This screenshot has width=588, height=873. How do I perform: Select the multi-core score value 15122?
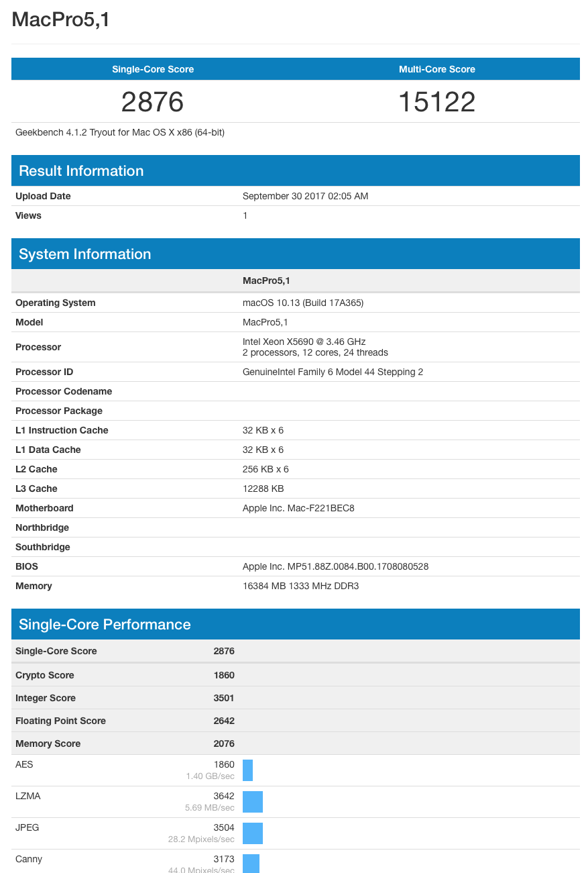pyautogui.click(x=437, y=101)
